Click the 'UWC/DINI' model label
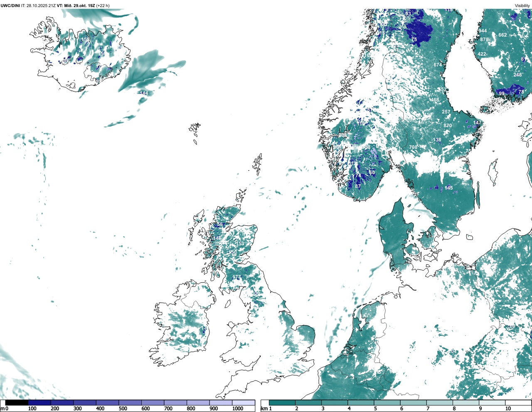 (10, 6)
